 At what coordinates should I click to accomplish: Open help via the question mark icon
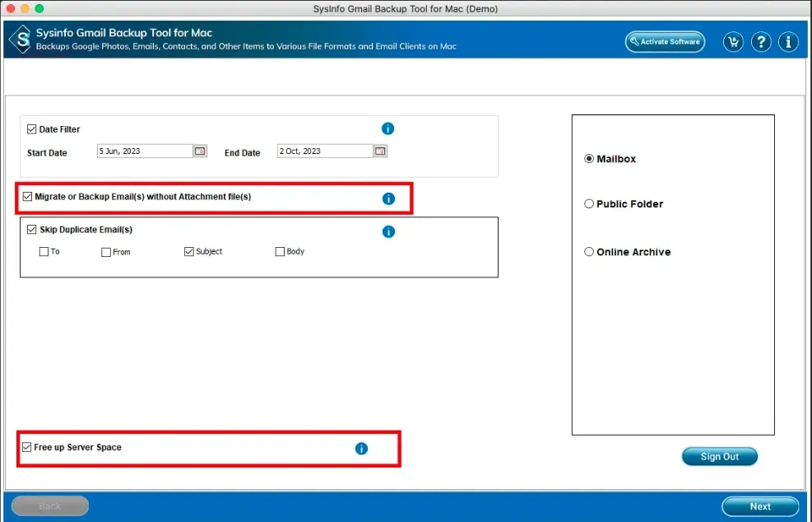coord(761,42)
